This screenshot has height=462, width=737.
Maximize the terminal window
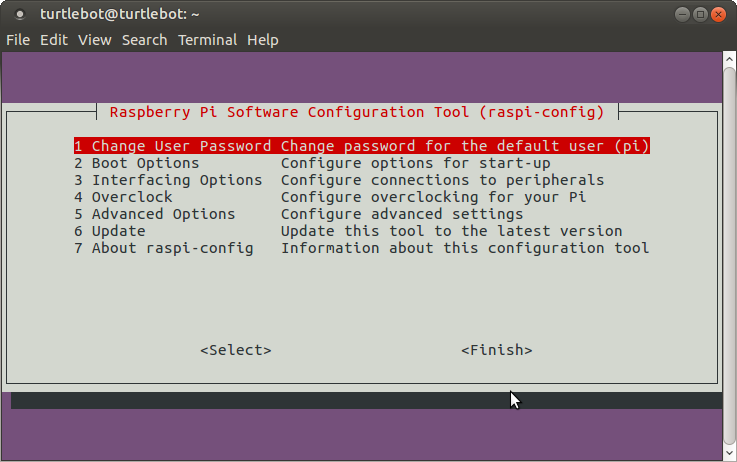click(x=700, y=14)
